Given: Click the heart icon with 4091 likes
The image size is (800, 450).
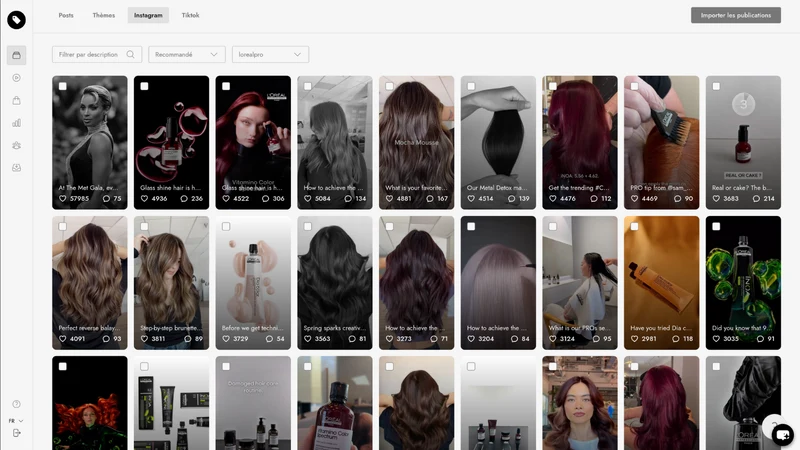Looking at the screenshot, I should (63, 339).
